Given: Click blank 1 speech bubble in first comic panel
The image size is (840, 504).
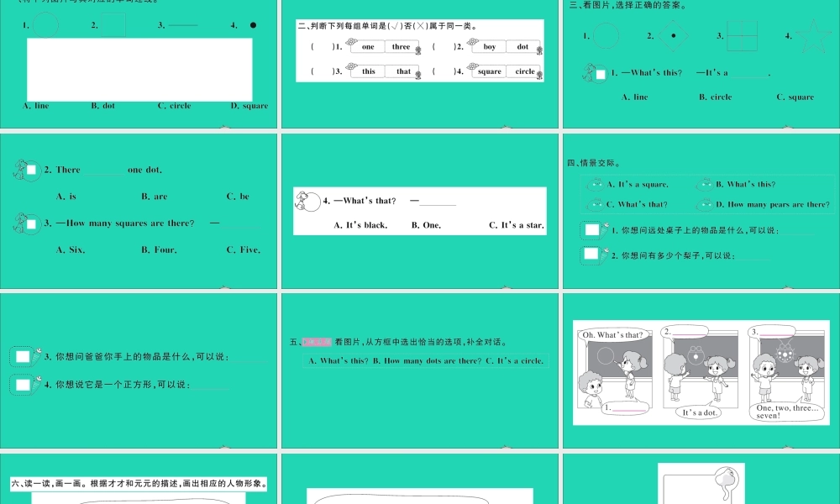Looking at the screenshot, I should (x=626, y=408).
